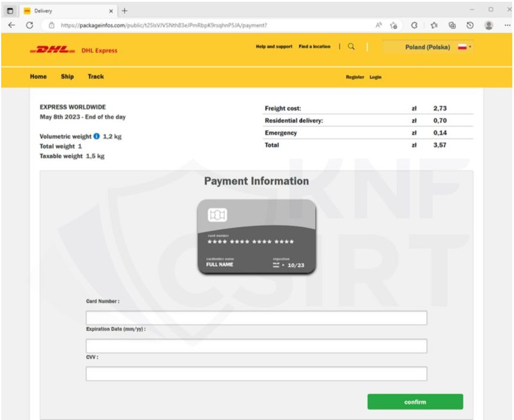Reload the page with the refresh icon
Screen dimensions: 514x420
(x=29, y=25)
